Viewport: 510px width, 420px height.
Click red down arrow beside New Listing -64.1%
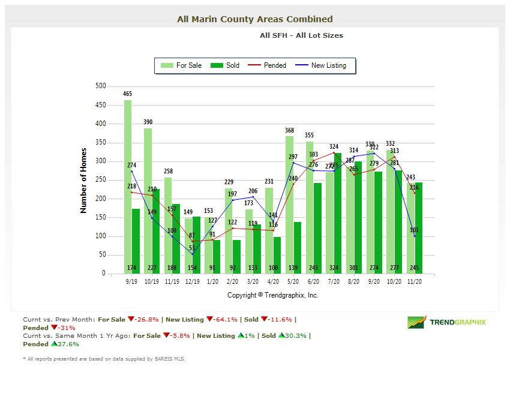coord(209,320)
